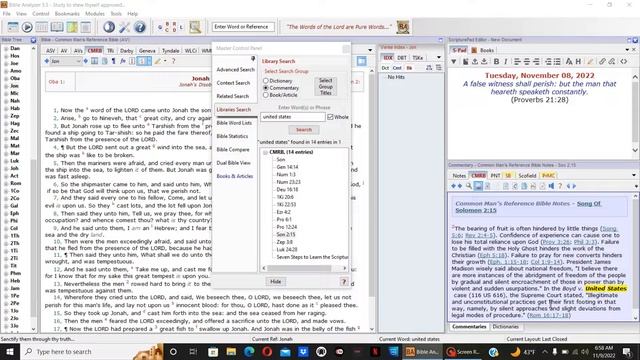The image size is (640, 360).
Task: Switch to the Scofield commentary tab
Action: [x=527, y=176]
